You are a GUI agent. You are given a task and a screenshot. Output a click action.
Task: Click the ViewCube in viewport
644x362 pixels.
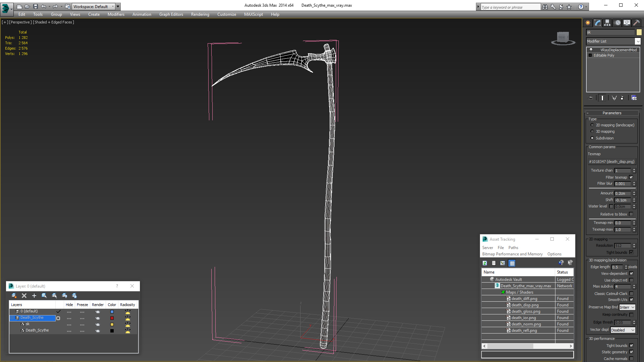pos(563,38)
